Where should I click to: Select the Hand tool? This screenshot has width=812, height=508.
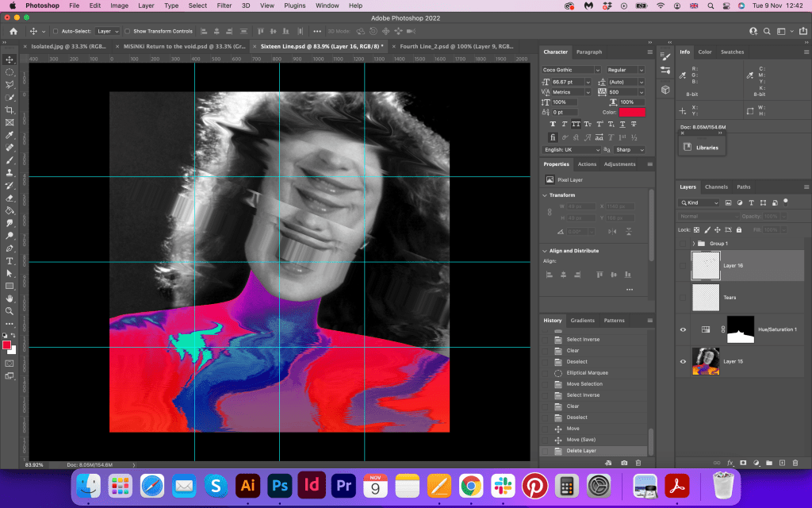tap(10, 298)
